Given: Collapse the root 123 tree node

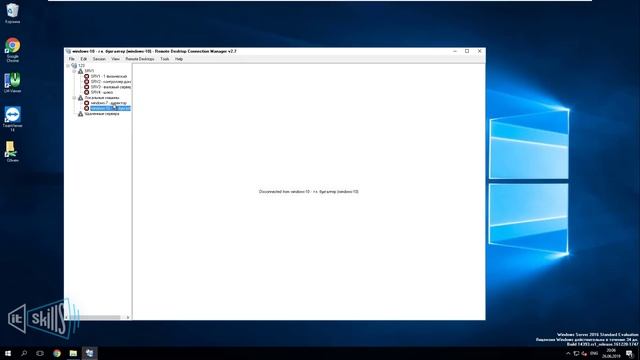Looking at the screenshot, I should 68,66.
